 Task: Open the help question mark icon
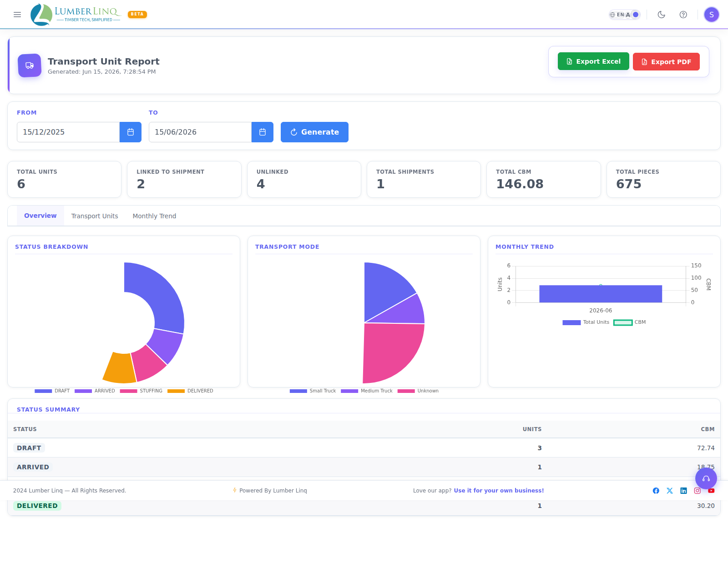(x=683, y=15)
